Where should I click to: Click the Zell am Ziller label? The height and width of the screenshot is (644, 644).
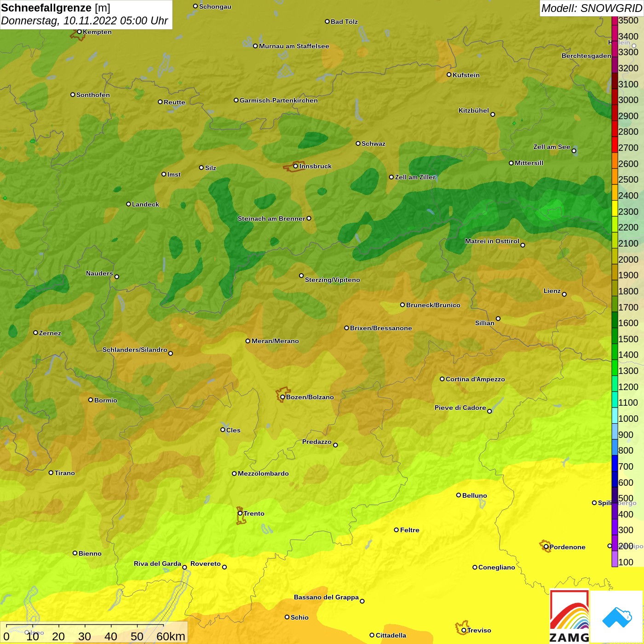415,177
